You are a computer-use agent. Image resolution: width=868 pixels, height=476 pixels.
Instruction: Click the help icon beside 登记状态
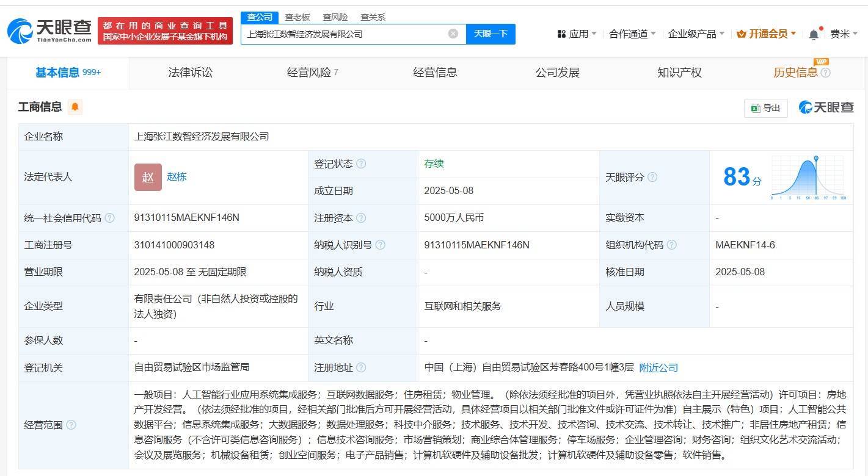tap(361, 163)
